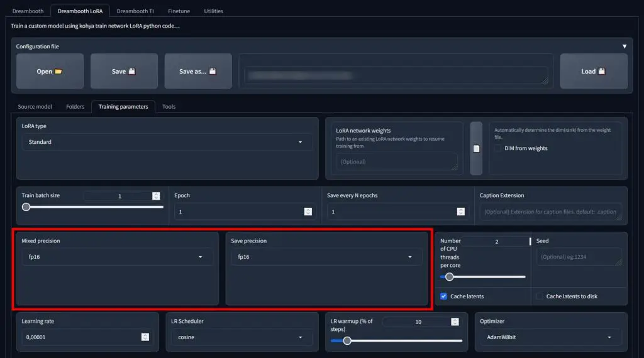
Task: Enable Cache latents to disk checkbox
Action: point(540,296)
